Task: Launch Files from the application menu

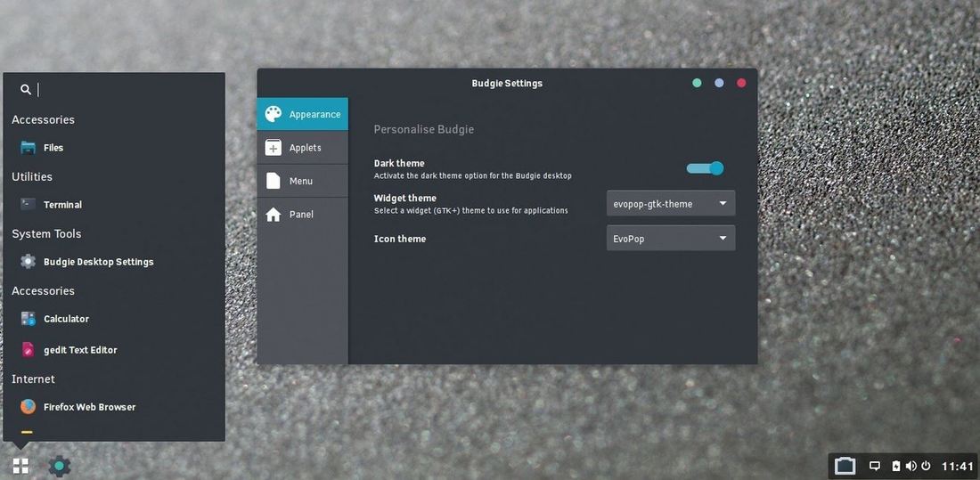Action: click(114, 148)
